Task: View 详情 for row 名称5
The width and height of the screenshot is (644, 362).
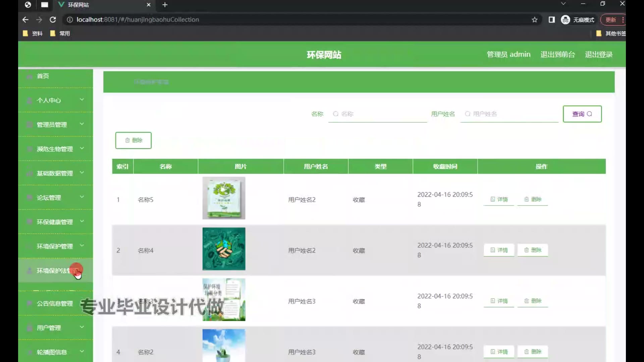Action: pyautogui.click(x=499, y=199)
